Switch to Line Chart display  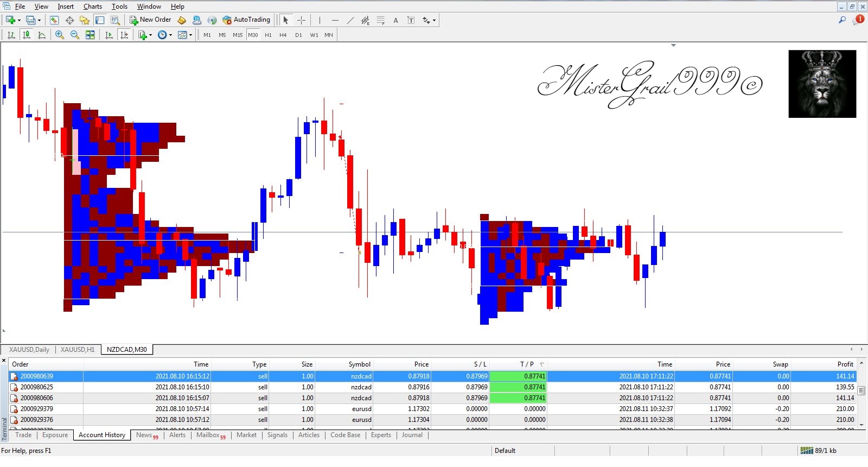pos(41,35)
